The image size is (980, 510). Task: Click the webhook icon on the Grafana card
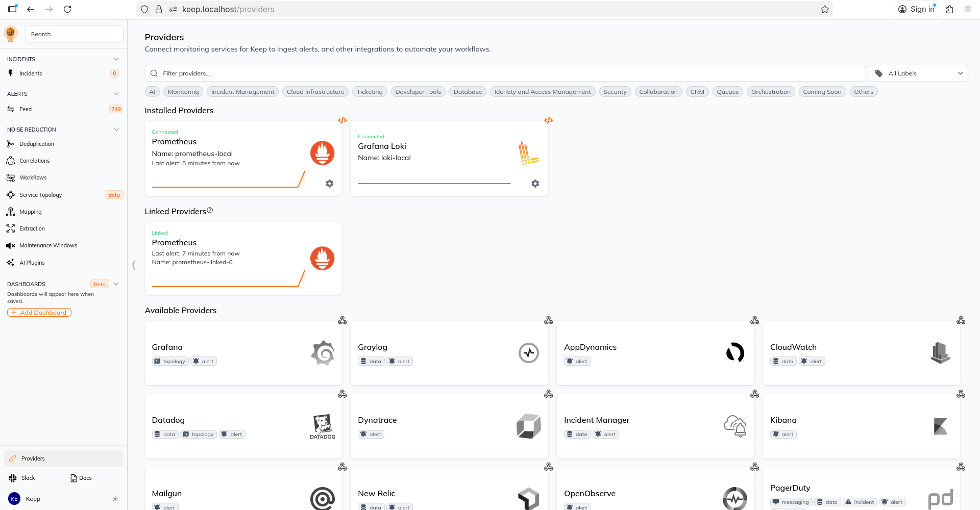tap(342, 320)
